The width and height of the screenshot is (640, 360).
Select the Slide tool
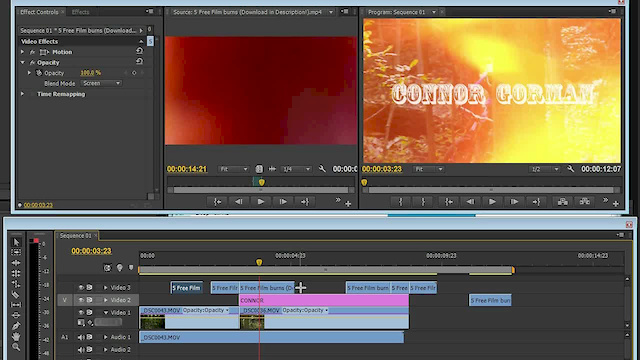point(16,315)
